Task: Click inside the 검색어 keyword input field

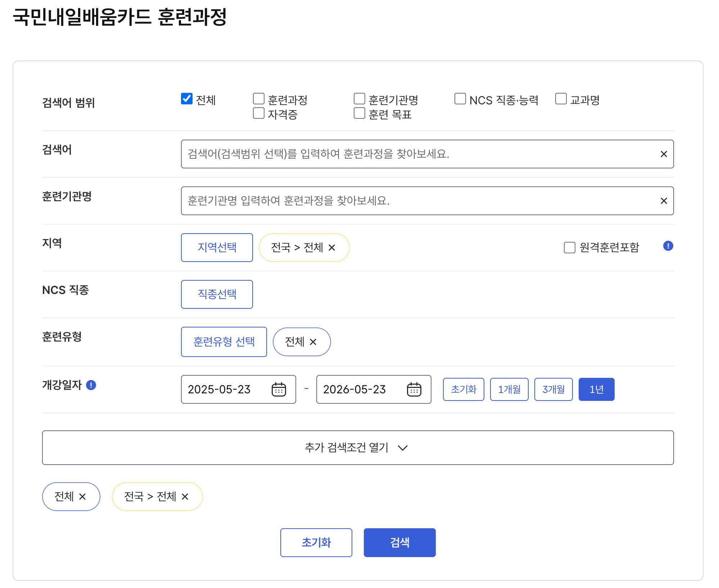Action: pos(396,154)
